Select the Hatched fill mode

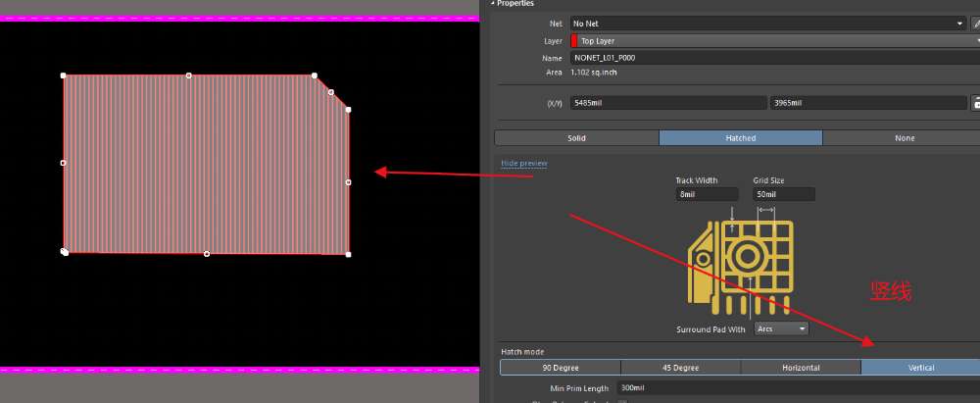(x=741, y=137)
